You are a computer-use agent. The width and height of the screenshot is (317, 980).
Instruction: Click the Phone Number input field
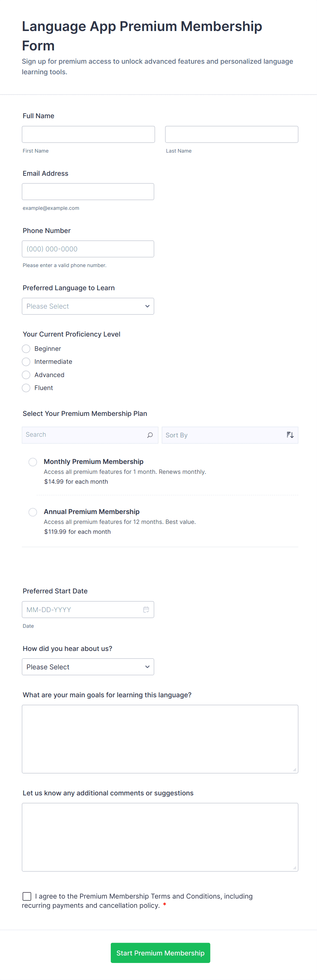tap(88, 249)
